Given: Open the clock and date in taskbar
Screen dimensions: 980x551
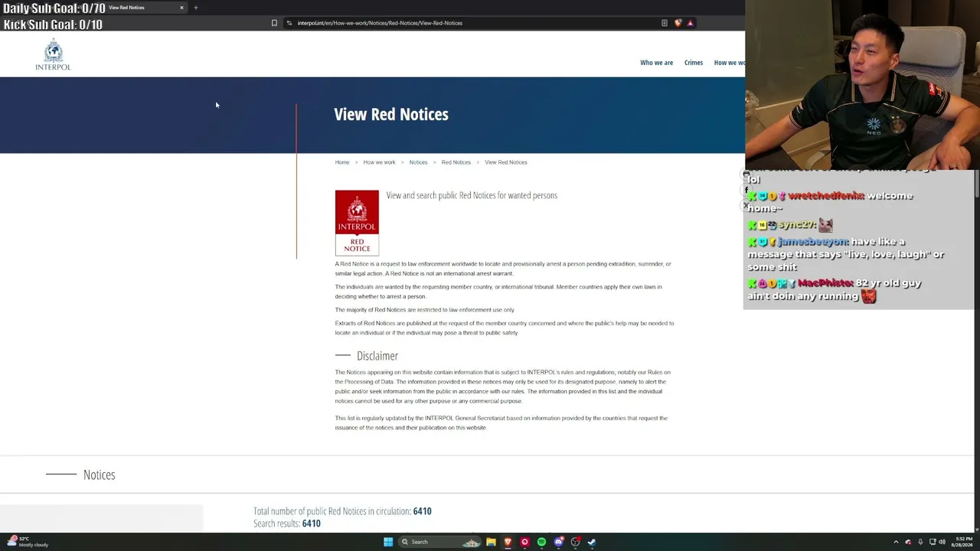Looking at the screenshot, I should 962,542.
